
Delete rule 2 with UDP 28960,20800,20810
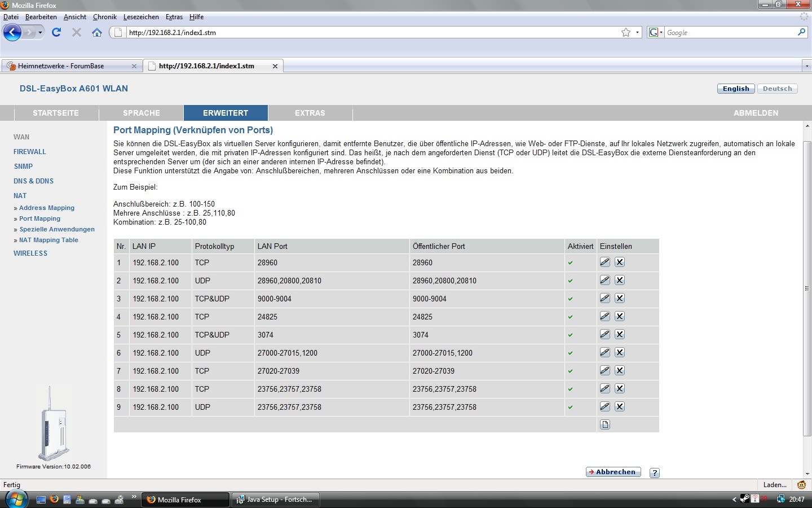coord(620,280)
